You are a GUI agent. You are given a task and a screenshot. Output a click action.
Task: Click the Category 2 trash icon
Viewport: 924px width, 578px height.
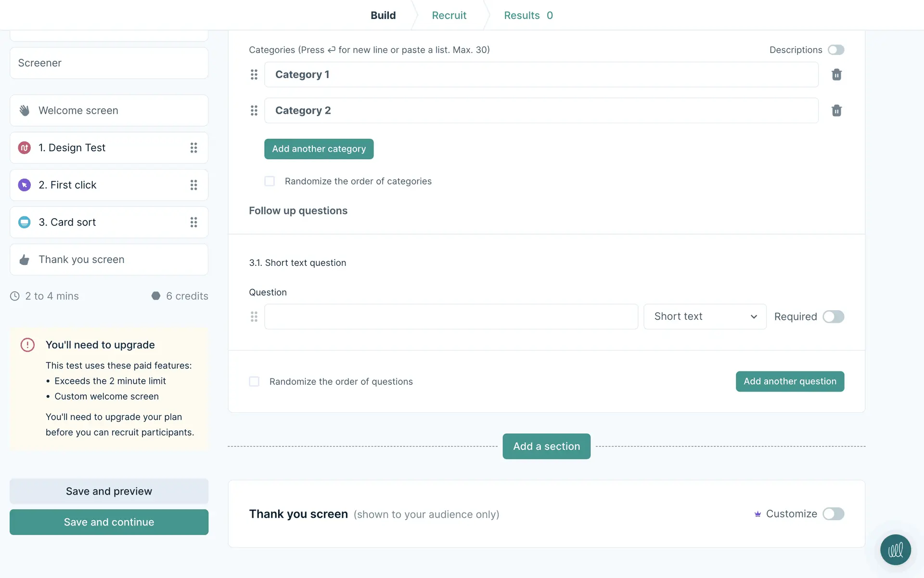tap(836, 111)
